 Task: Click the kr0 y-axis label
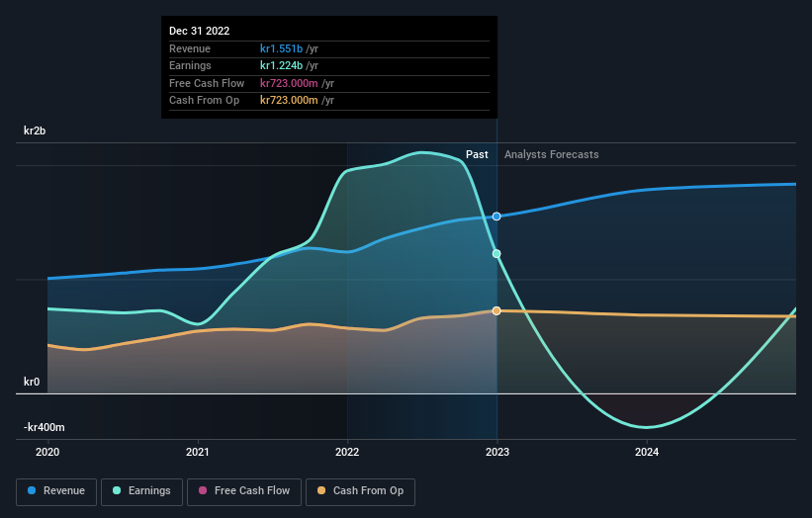coord(32,382)
